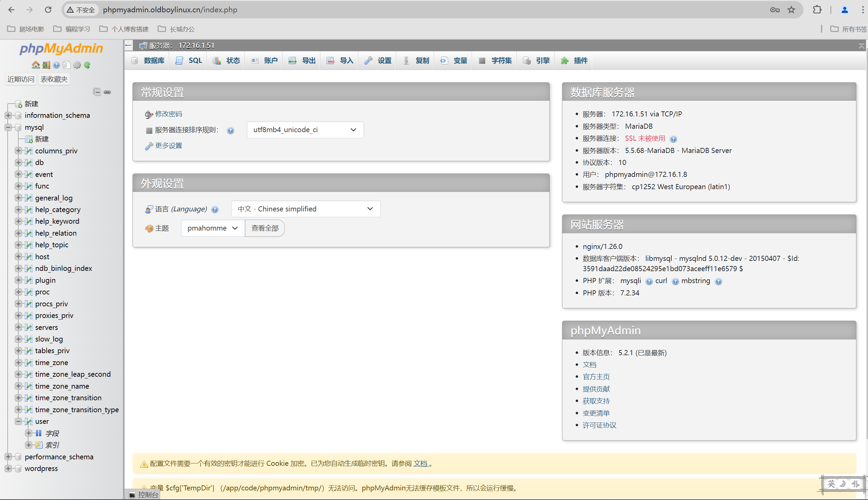
Task: Reload navigation panel green refresh icon
Action: click(x=87, y=65)
